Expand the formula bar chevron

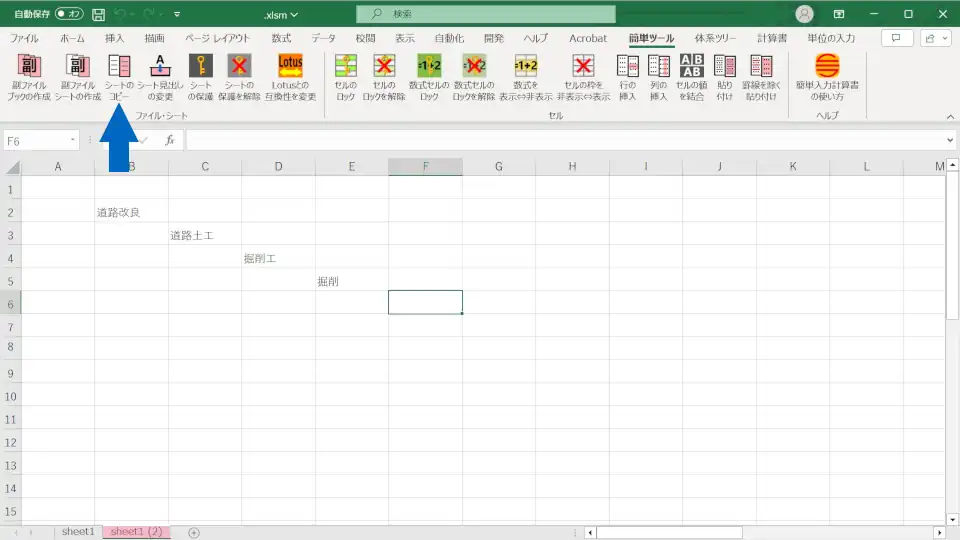[x=950, y=140]
